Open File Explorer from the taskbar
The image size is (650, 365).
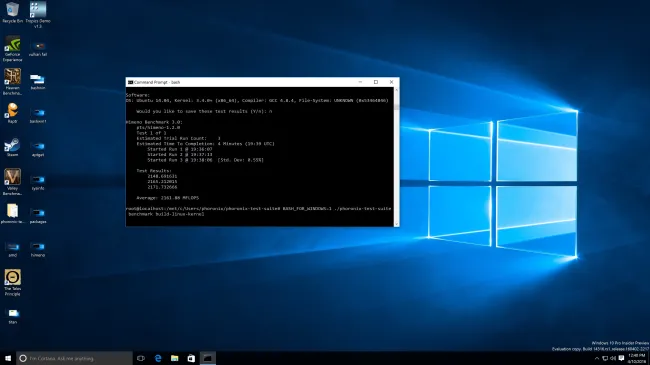175,358
